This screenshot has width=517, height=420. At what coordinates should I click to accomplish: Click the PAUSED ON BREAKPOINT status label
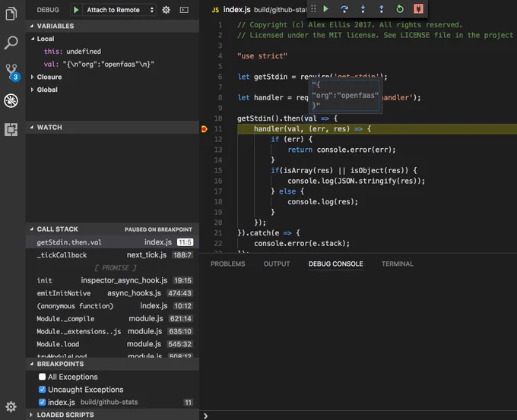(158, 229)
